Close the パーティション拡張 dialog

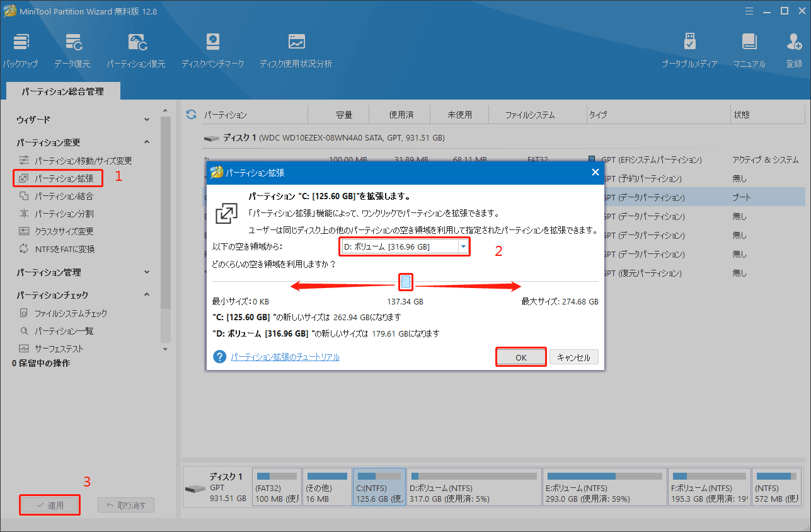tap(595, 172)
